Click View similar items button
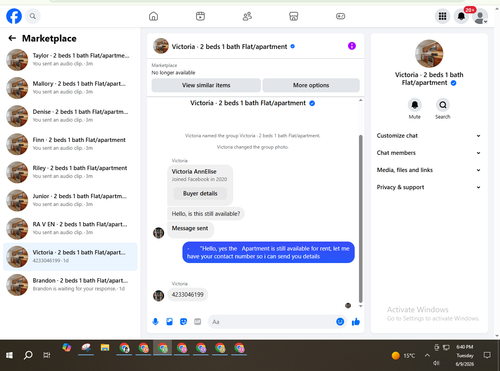This screenshot has height=371, width=500. click(x=206, y=85)
